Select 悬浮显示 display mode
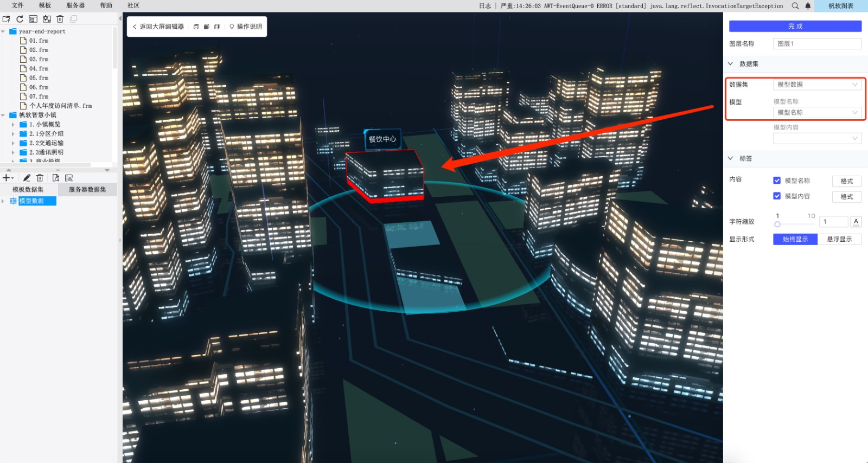The width and height of the screenshot is (868, 463). pos(839,239)
